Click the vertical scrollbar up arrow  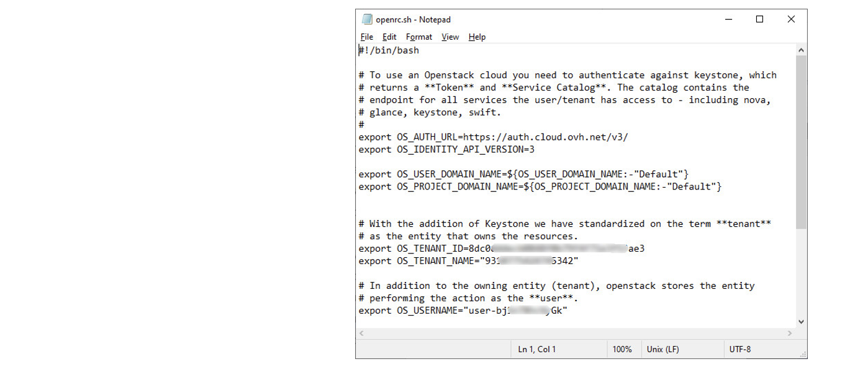801,50
